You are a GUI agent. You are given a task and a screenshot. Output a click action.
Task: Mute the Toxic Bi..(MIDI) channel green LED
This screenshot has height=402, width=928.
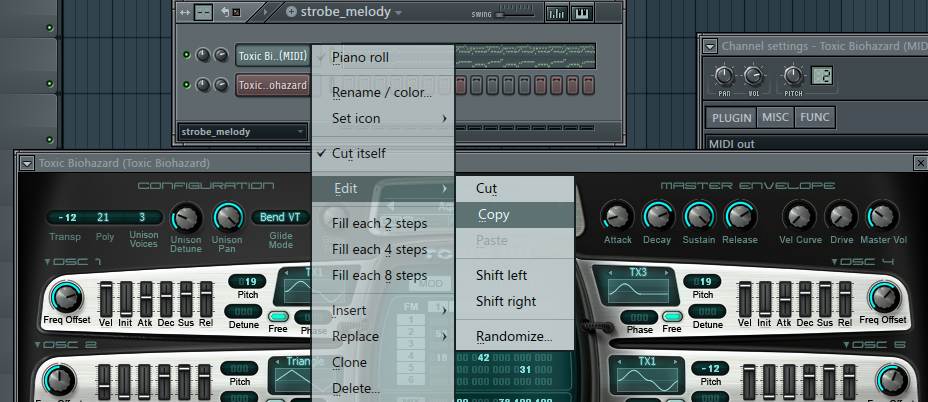187,55
